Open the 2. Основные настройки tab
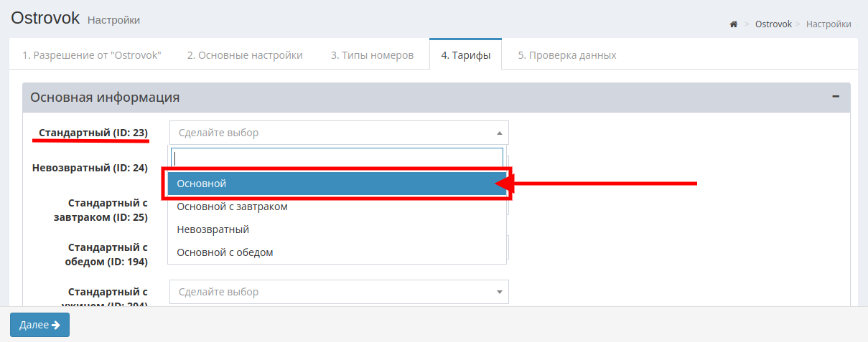Screen dimensions: 868x342 (x=245, y=55)
